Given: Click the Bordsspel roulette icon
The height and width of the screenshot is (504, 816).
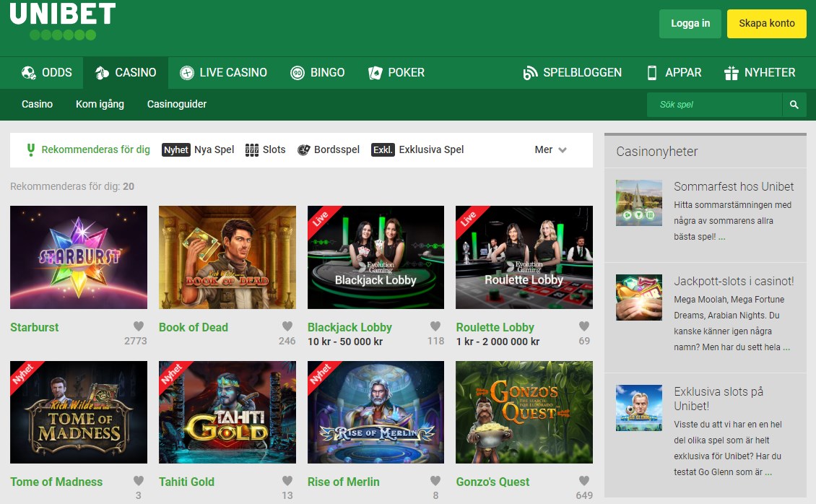Looking at the screenshot, I should (303, 149).
